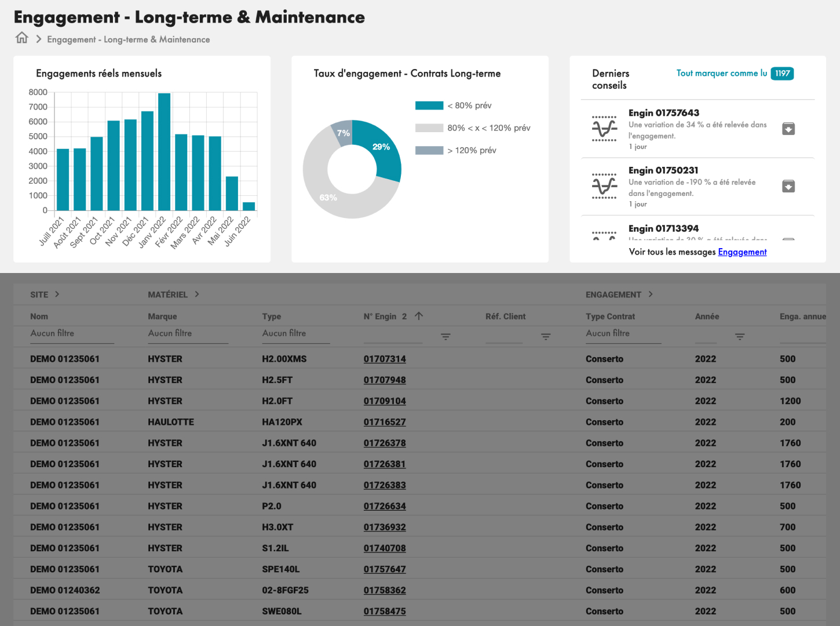Toggle the '< 80% prév' legend swatch
The width and height of the screenshot is (840, 626).
coord(429,105)
